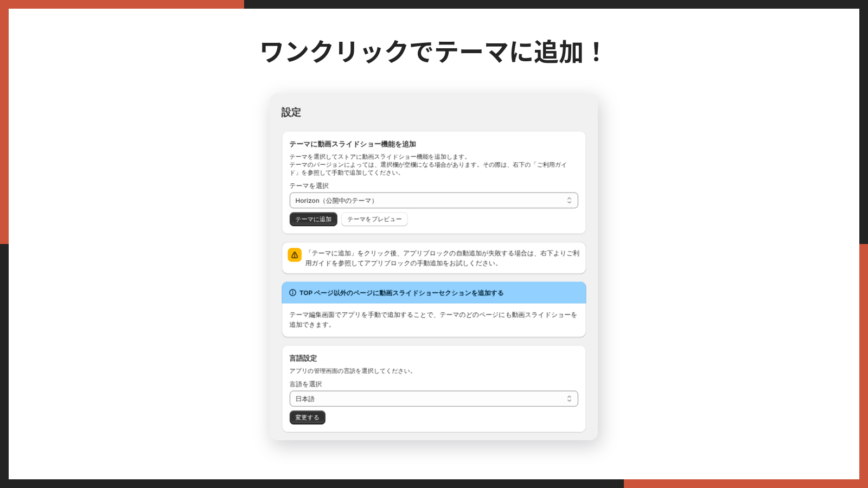Viewport: 868px width, 488px height.
Task: Click the ワンクリックでテーマに追加 title
Action: click(432, 52)
